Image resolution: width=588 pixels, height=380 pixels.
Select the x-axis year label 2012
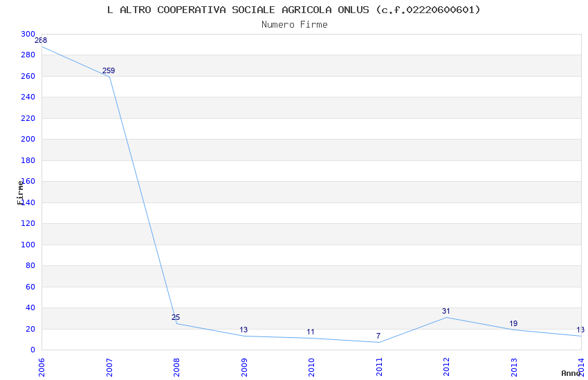[x=446, y=368]
